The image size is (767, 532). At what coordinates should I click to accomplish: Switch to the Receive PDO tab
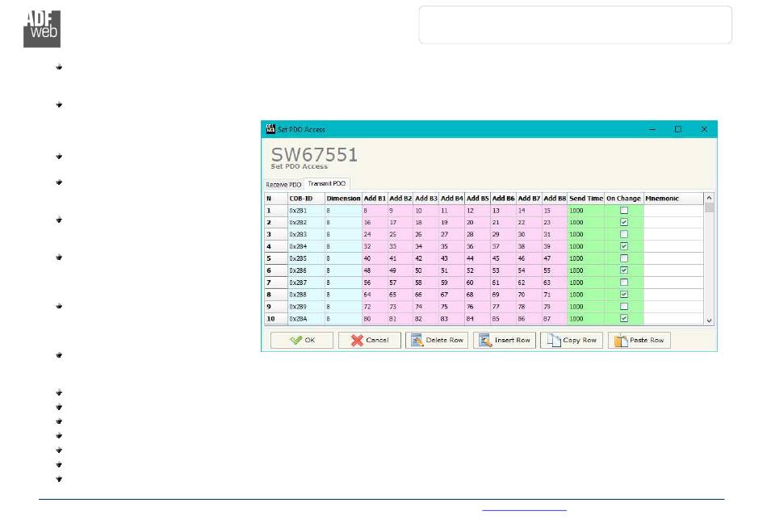283,184
